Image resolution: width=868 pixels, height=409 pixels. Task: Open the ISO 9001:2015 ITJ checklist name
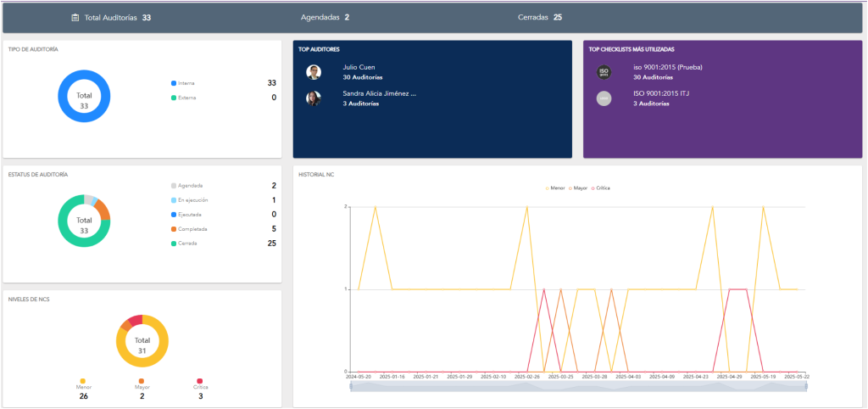click(x=661, y=93)
